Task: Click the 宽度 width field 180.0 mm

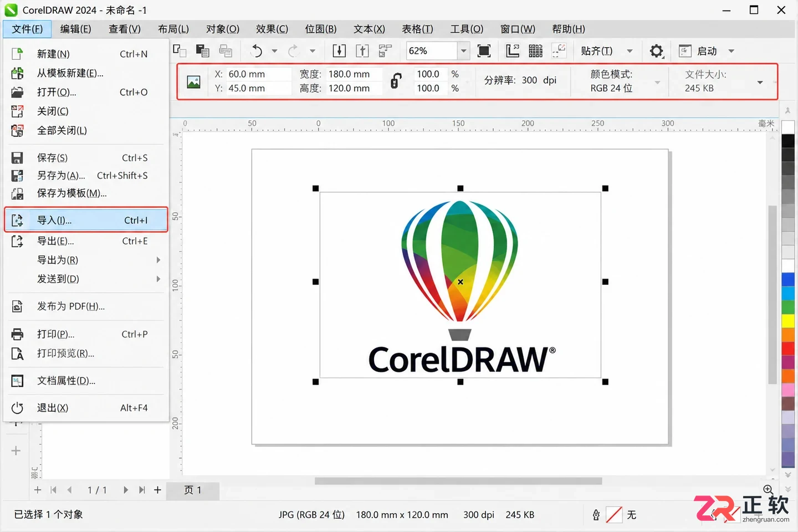Action: (x=354, y=74)
